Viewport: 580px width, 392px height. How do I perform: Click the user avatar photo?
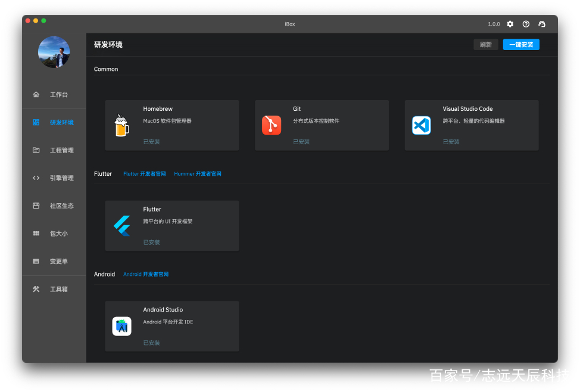coord(54,52)
